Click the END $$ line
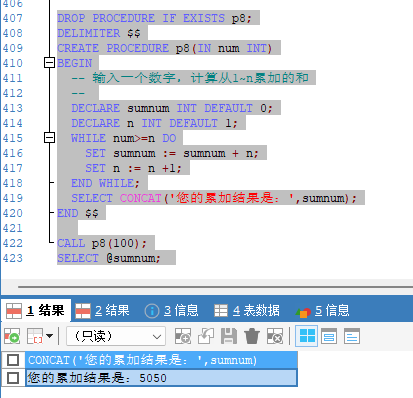Viewport: 413px width, 398px height. point(78,213)
